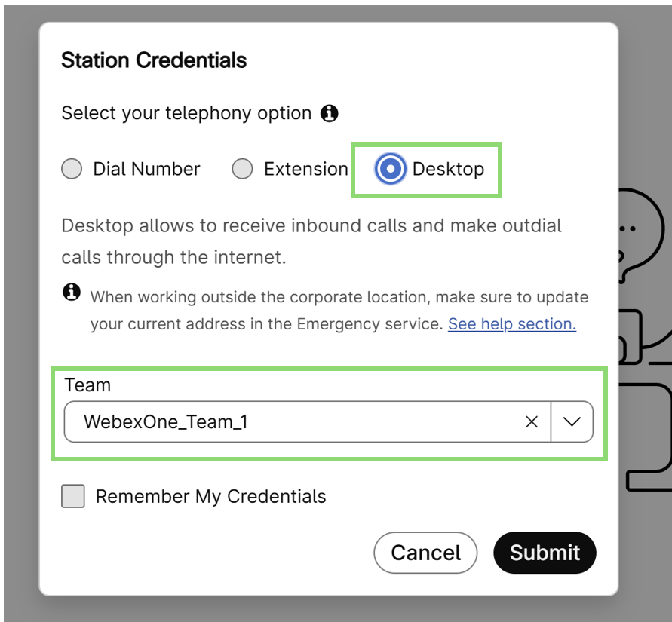The image size is (672, 622).
Task: Click the Desktop option label text
Action: 448,170
